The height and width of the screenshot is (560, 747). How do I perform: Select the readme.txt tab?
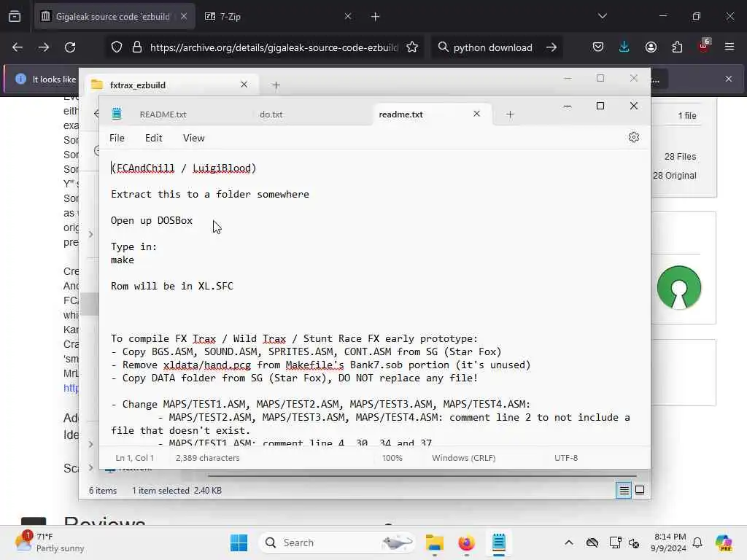tap(400, 114)
